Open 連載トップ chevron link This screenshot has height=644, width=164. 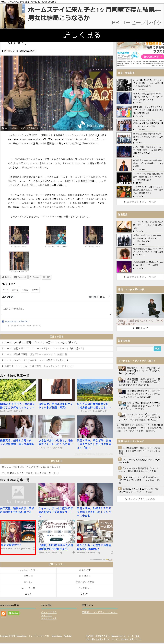point(140,328)
